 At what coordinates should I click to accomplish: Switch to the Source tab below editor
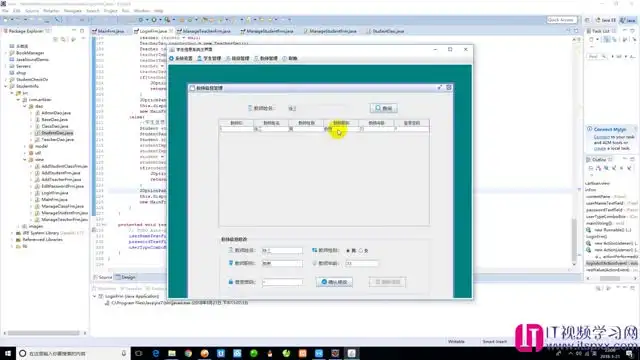click(x=102, y=277)
